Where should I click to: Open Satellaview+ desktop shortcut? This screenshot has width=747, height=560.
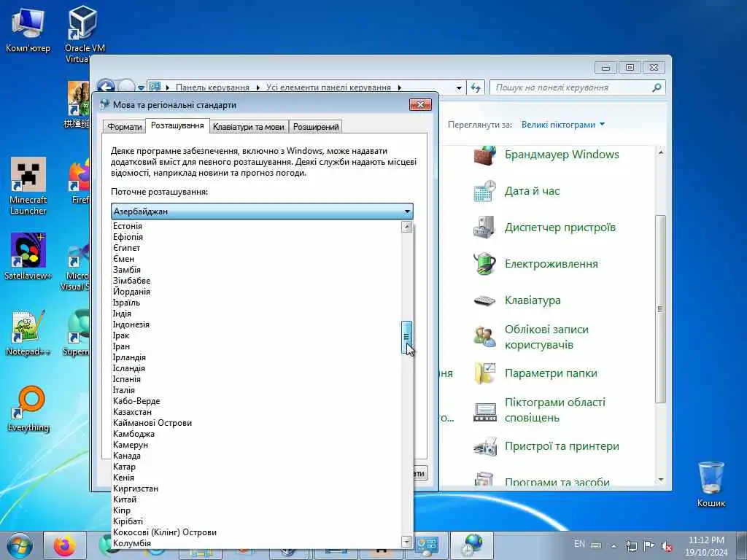(x=28, y=255)
